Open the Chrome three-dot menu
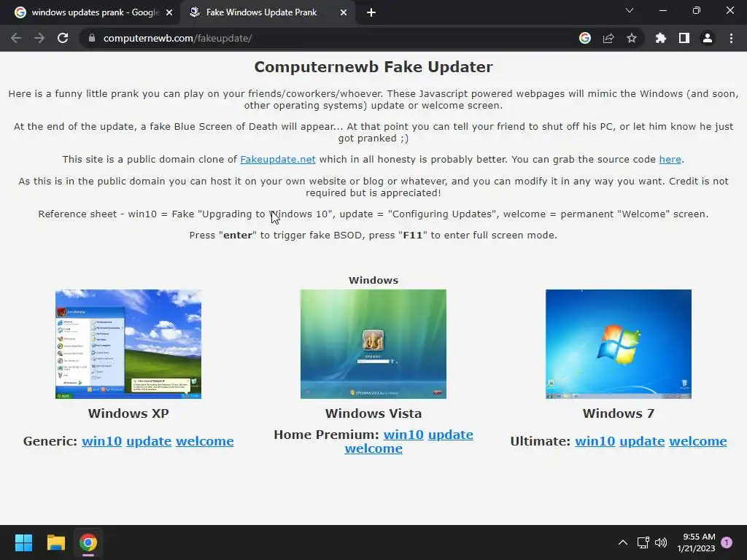Image resolution: width=747 pixels, height=560 pixels. pyautogui.click(x=731, y=38)
